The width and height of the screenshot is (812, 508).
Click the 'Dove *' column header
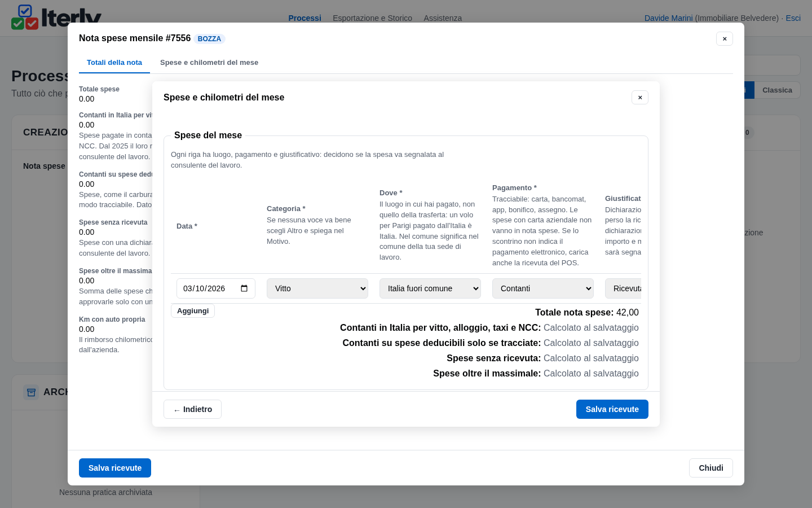[391, 193]
